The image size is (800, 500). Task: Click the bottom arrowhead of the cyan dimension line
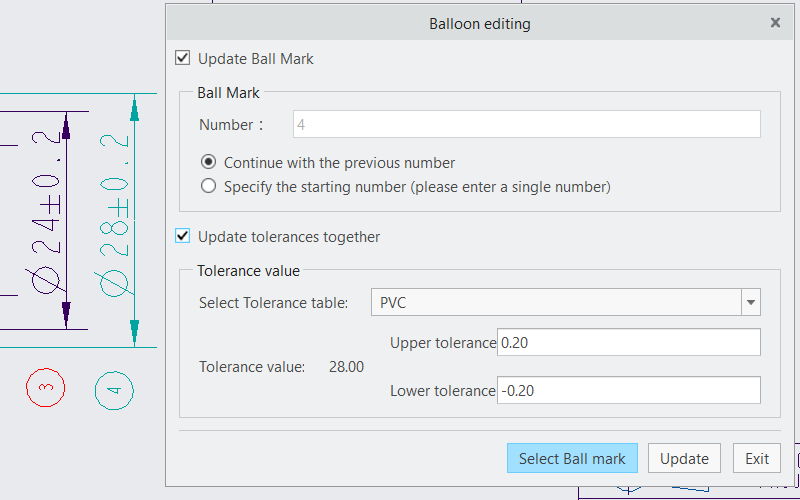pos(134,328)
